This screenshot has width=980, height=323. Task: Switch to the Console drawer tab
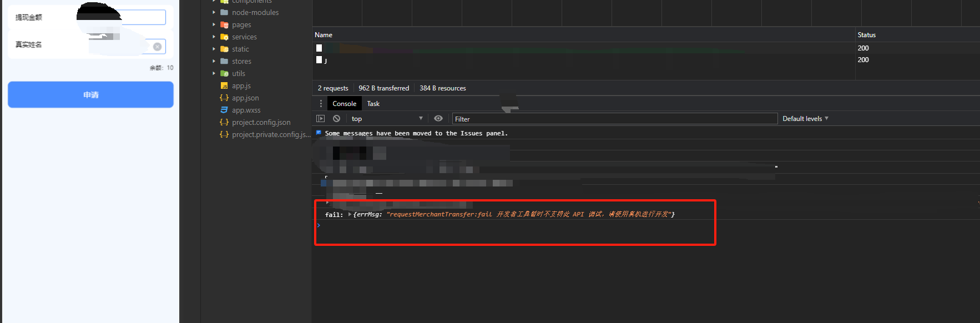(x=344, y=103)
